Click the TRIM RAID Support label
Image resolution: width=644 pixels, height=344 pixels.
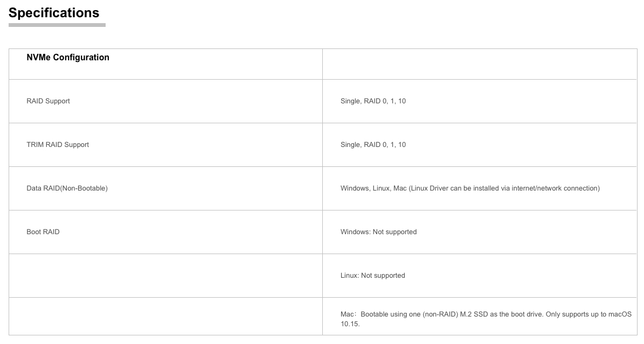58,144
